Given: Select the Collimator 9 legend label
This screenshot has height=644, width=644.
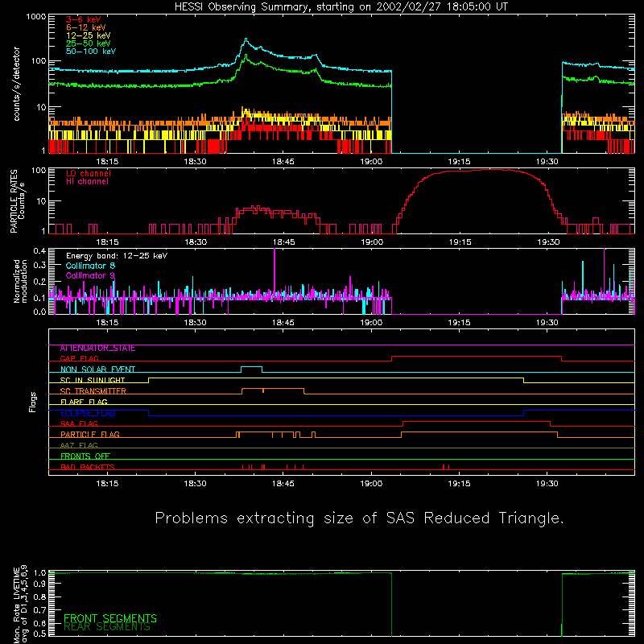Looking at the screenshot, I should click(90, 275).
